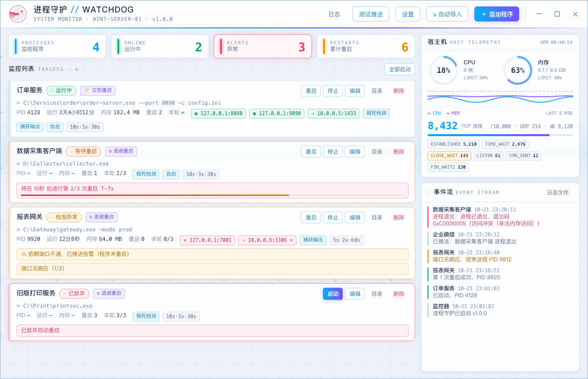
Task: Restart 数据采集客户端 with 重启 button
Action: coord(311,152)
